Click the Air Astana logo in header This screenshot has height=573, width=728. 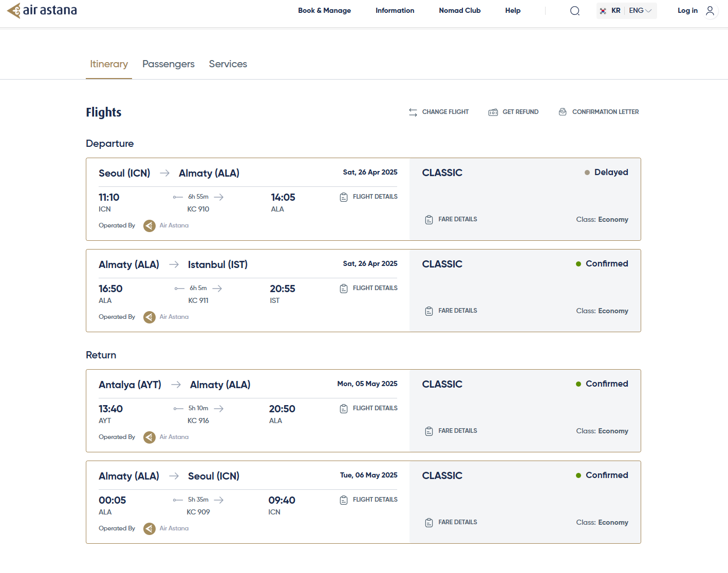(42, 10)
